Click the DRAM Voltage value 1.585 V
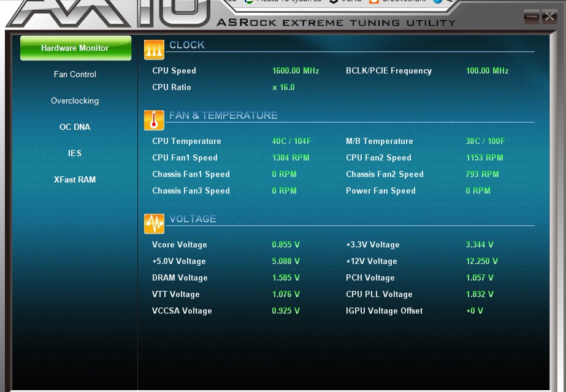Image resolution: width=566 pixels, height=392 pixels. [286, 277]
